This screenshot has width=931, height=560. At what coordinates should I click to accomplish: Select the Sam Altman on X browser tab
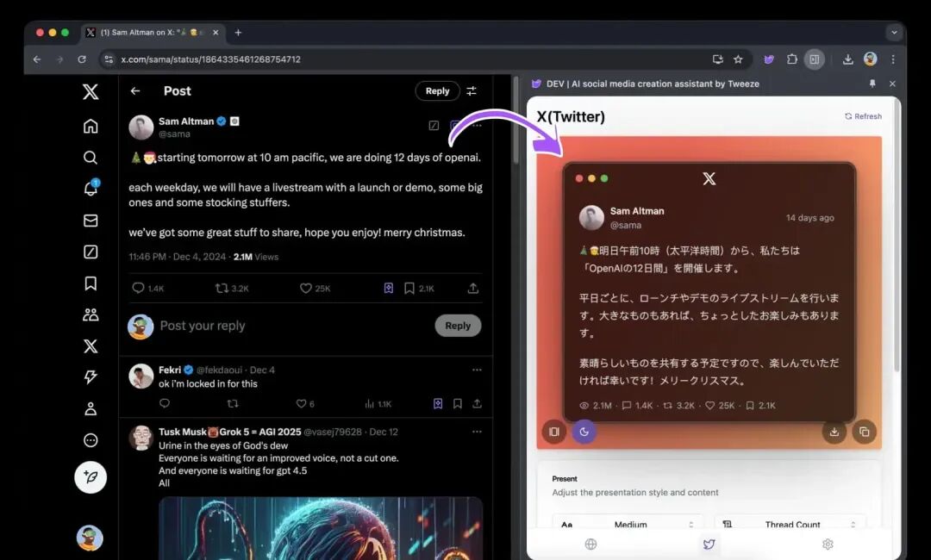click(153, 33)
